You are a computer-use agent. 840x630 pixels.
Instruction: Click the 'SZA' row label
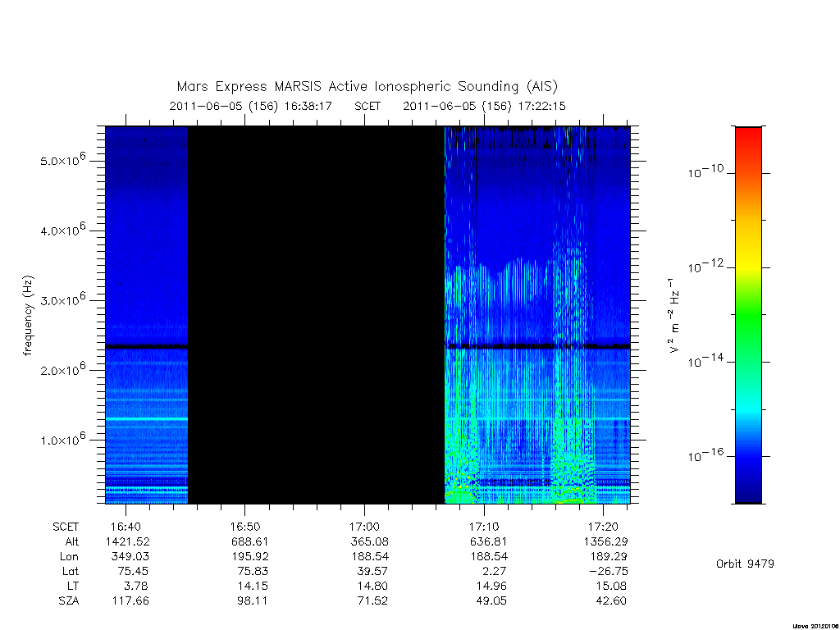69,601
